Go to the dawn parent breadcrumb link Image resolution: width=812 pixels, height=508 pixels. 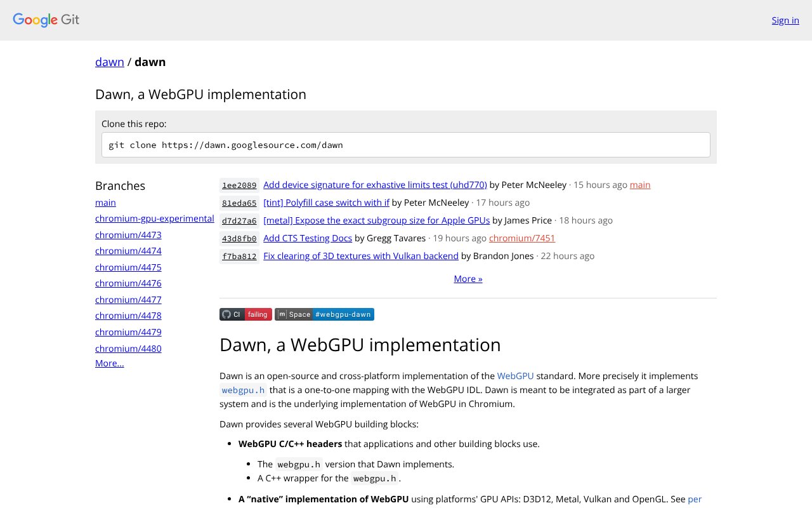coord(109,62)
